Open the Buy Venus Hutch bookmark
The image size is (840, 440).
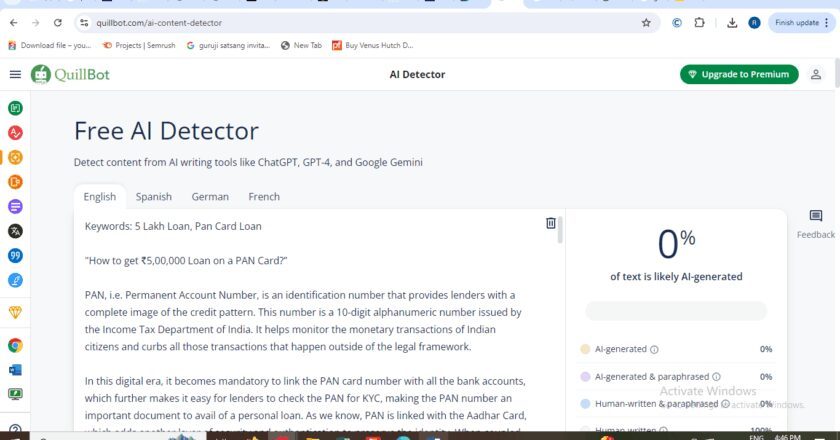click(x=373, y=46)
